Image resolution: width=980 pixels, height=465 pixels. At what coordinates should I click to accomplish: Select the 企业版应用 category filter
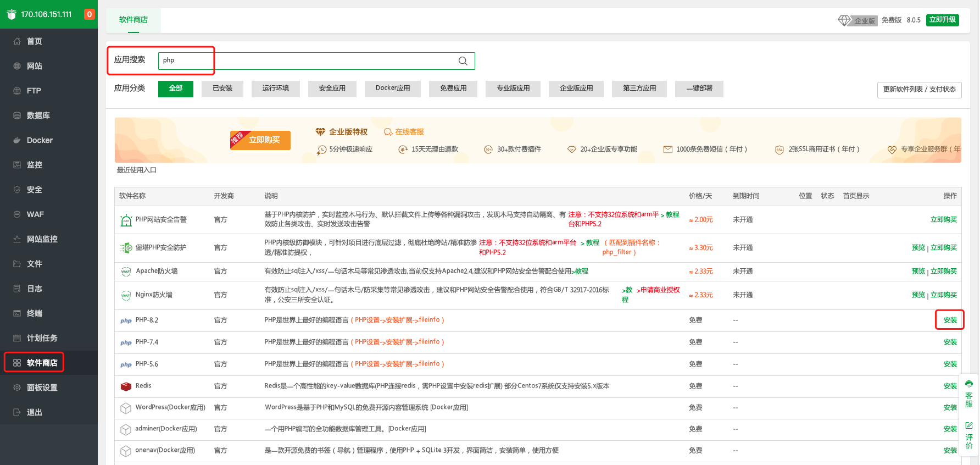click(x=576, y=88)
